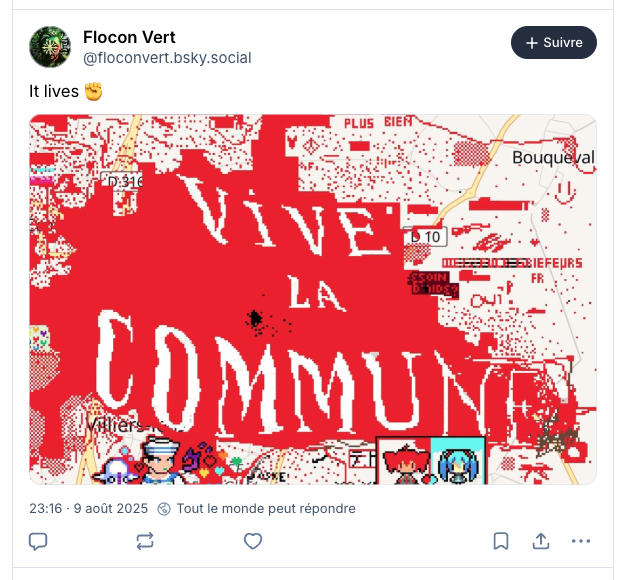Screen dimensions: 624x580
Task: Click the sailor pixel character in image
Action: coord(158,461)
